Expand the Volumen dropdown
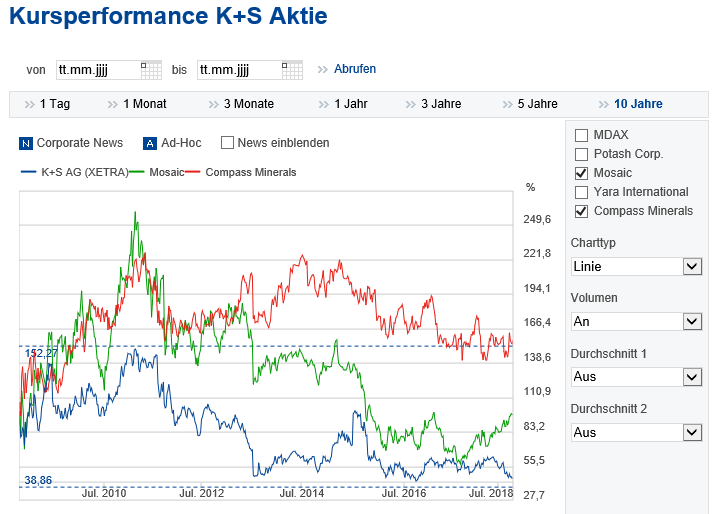The image size is (713, 514). (692, 322)
